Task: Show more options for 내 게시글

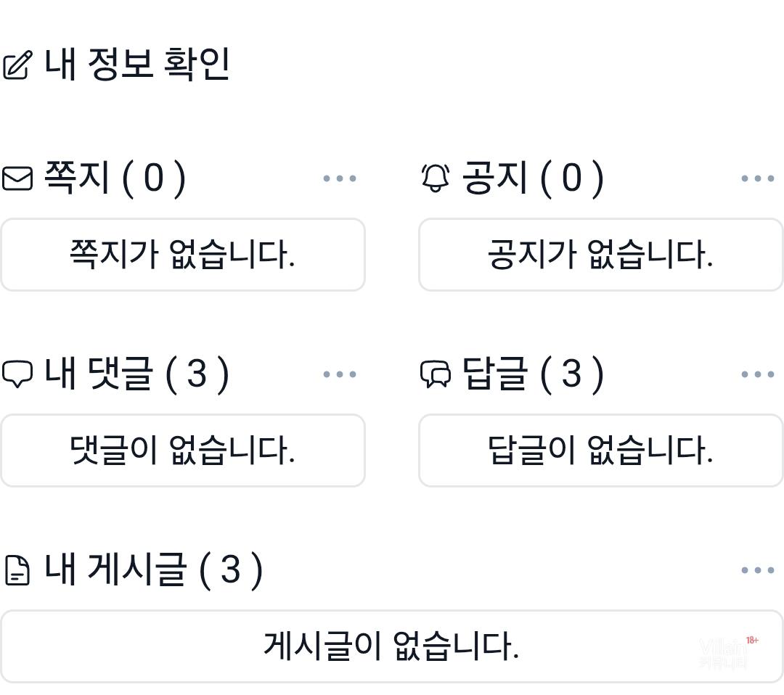Action: pos(758,570)
